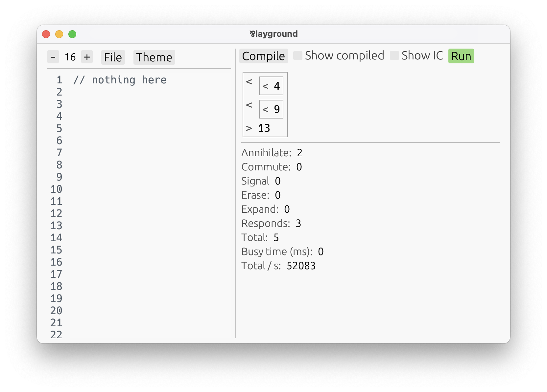Open the Theme menu

point(154,57)
